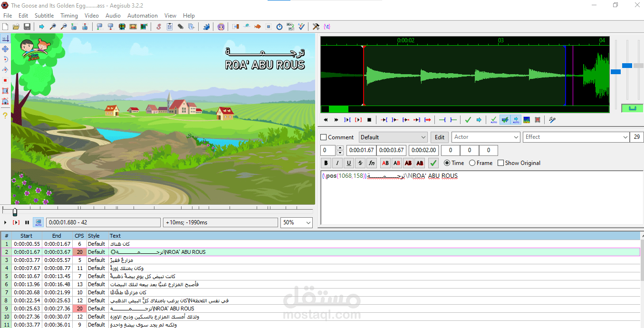Open the Spell Checker toolbar icon
The width and height of the screenshot is (644, 328).
302,27
